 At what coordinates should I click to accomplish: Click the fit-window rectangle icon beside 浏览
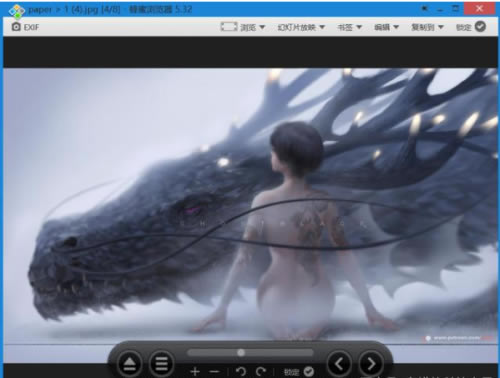229,27
